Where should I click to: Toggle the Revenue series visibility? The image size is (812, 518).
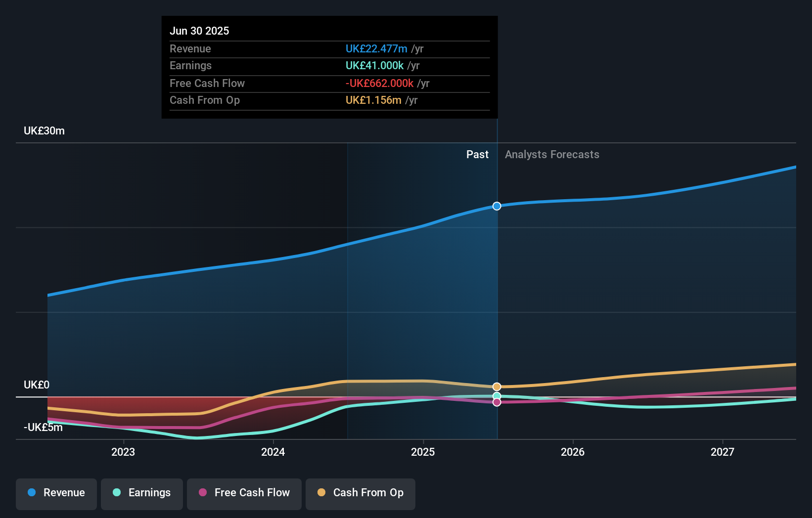coord(56,493)
